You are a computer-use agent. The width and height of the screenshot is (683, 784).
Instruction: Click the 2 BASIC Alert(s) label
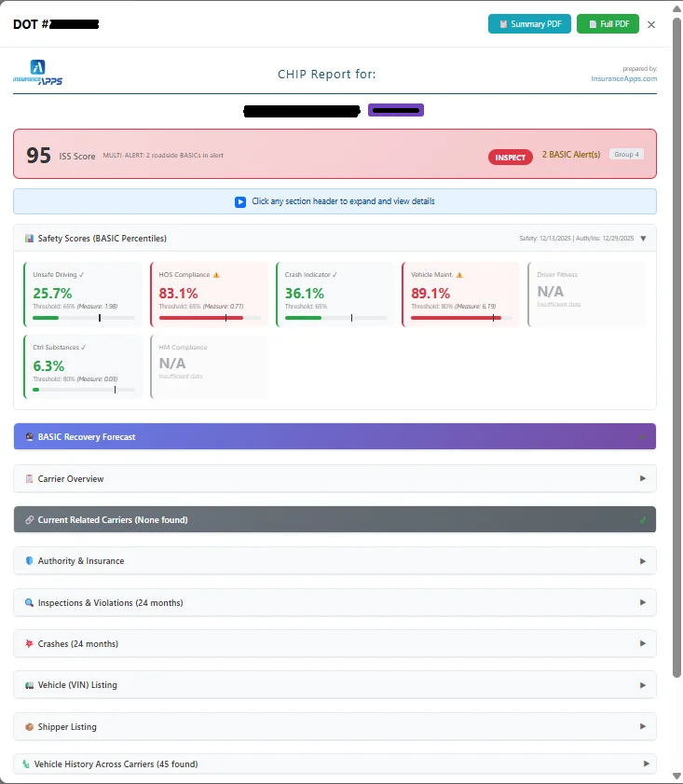click(x=571, y=155)
